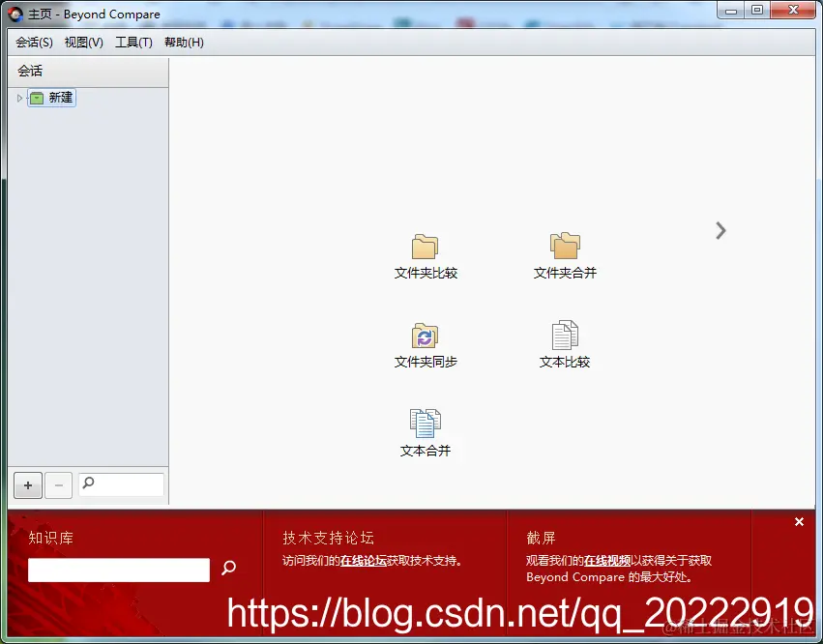Open the 视图(V) menu
The width and height of the screenshot is (823, 644).
84,43
